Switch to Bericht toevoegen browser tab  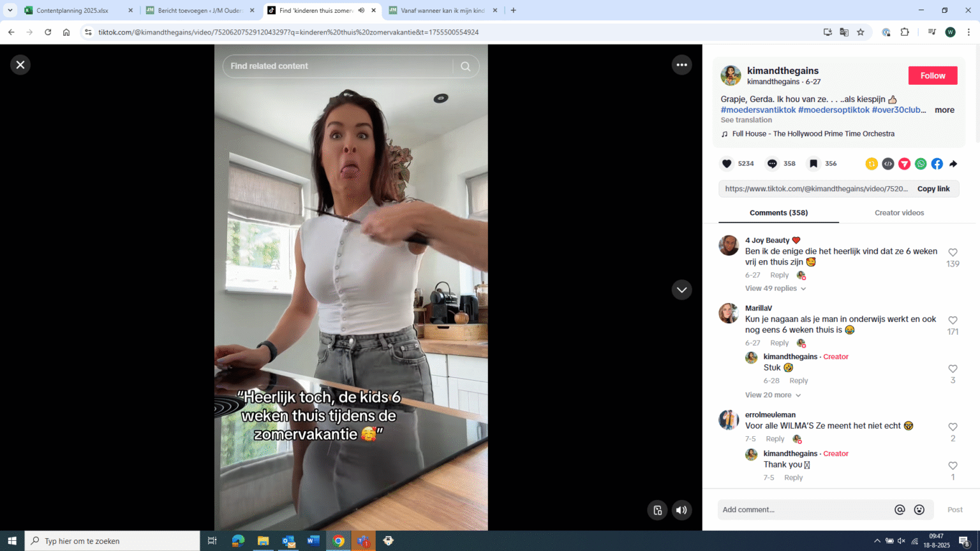pyautogui.click(x=200, y=11)
